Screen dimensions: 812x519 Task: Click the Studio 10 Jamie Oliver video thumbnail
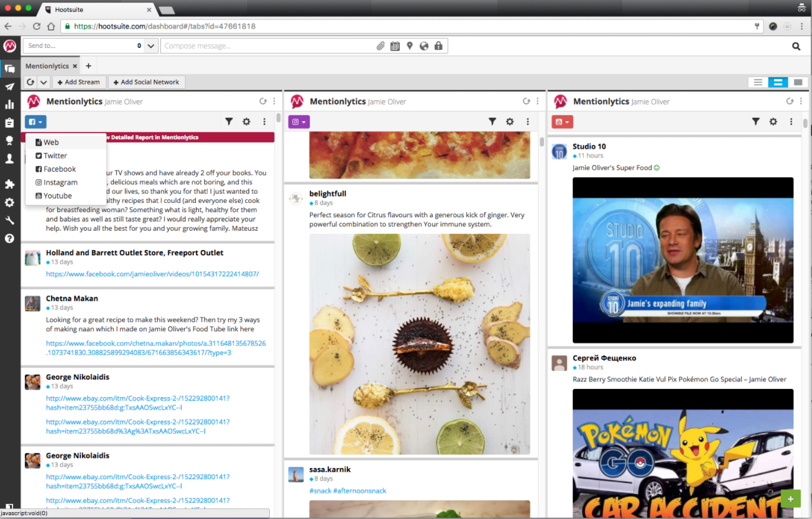coord(683,260)
